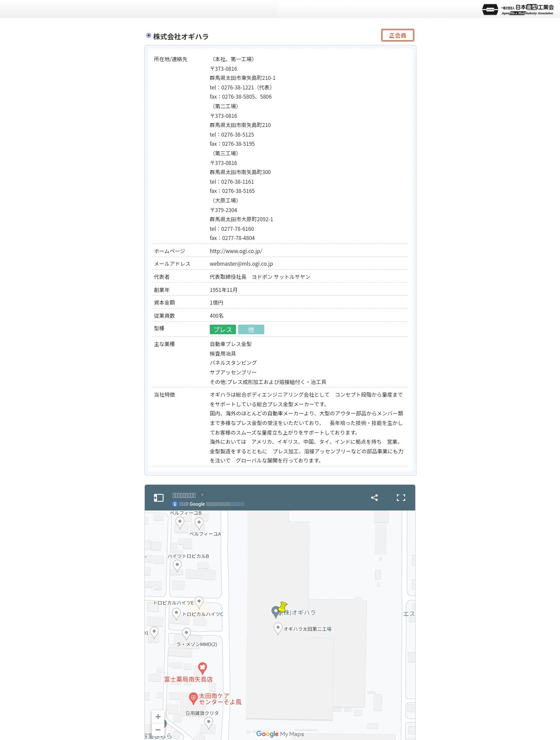The height and width of the screenshot is (740, 560).
Task: Click the 第三工場 address 群馬県太田市南矢島町300
Action: (240, 172)
